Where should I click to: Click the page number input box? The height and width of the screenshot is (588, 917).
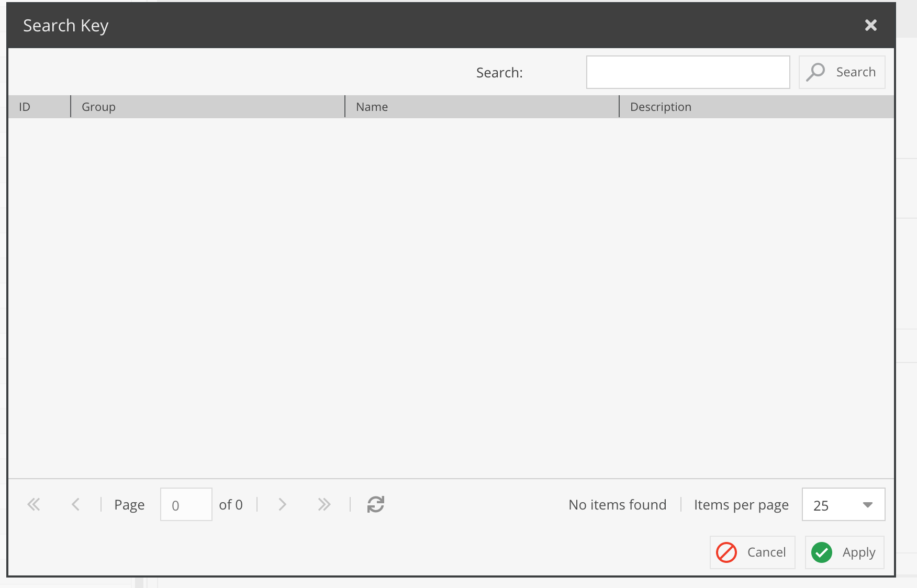(186, 504)
